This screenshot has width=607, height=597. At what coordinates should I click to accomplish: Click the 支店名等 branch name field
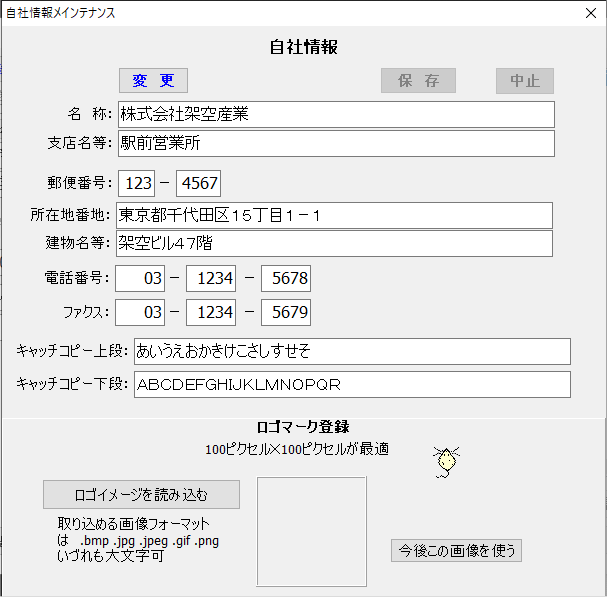pos(335,144)
